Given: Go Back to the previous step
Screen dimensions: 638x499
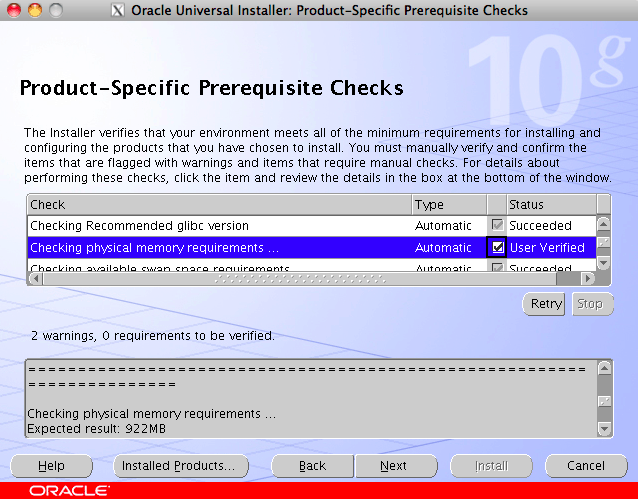Looking at the screenshot, I should (313, 466).
